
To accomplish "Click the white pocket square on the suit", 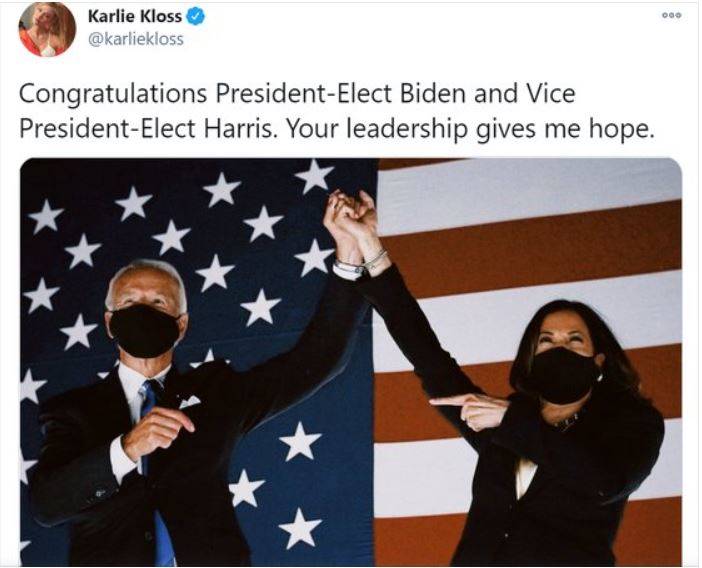I will tap(190, 401).
